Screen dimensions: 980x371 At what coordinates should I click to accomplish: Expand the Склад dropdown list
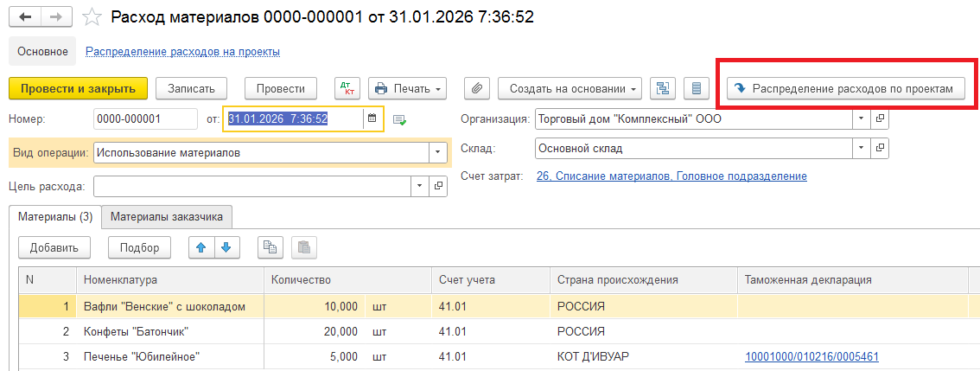(x=861, y=148)
